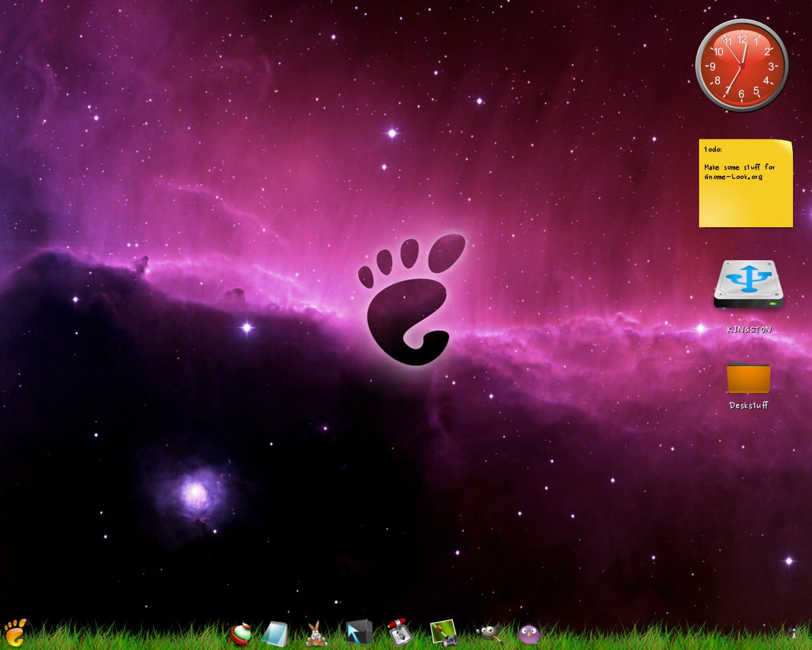Screen dimensions: 812x650
Task: Launch the red and green sphere dock app
Action: point(240,633)
